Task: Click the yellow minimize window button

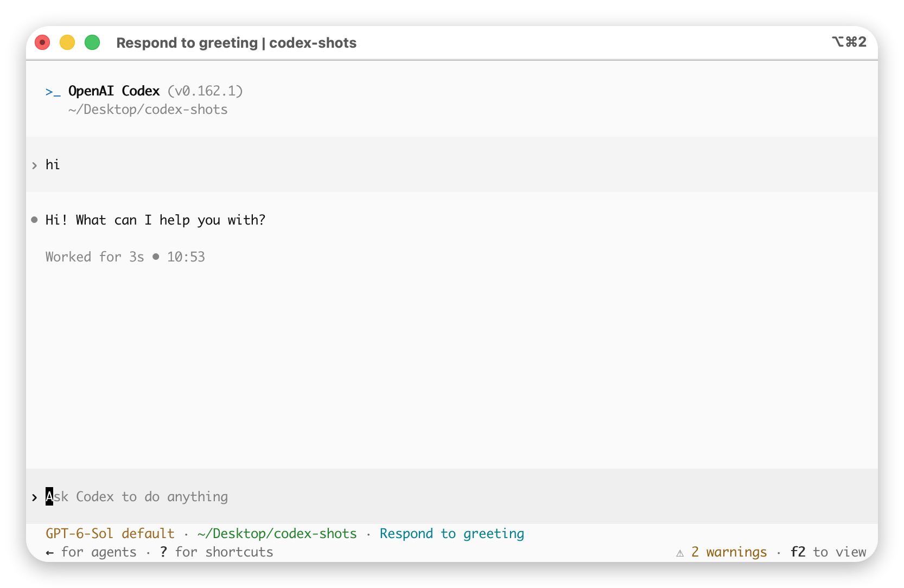Action: pos(67,42)
